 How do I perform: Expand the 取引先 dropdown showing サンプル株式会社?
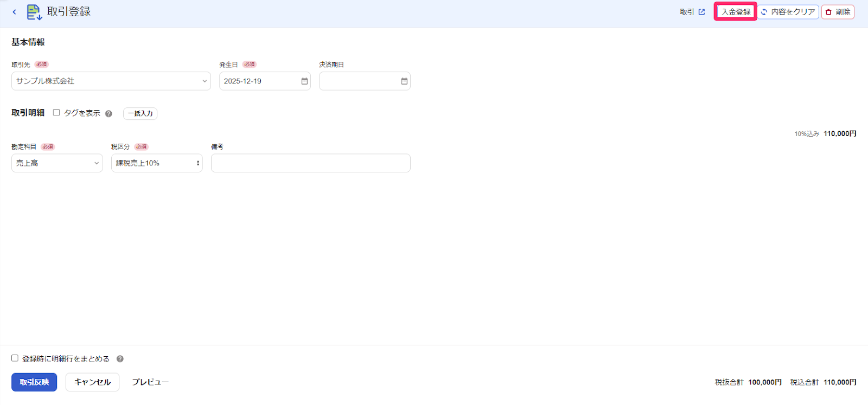[x=111, y=81]
